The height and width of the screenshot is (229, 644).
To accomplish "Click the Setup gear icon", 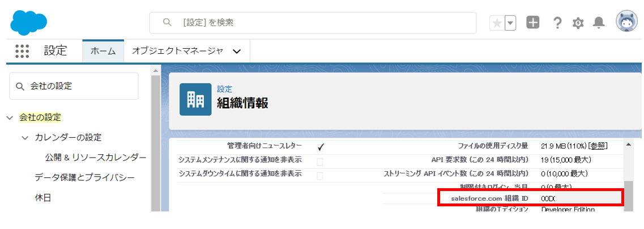I will tap(578, 23).
